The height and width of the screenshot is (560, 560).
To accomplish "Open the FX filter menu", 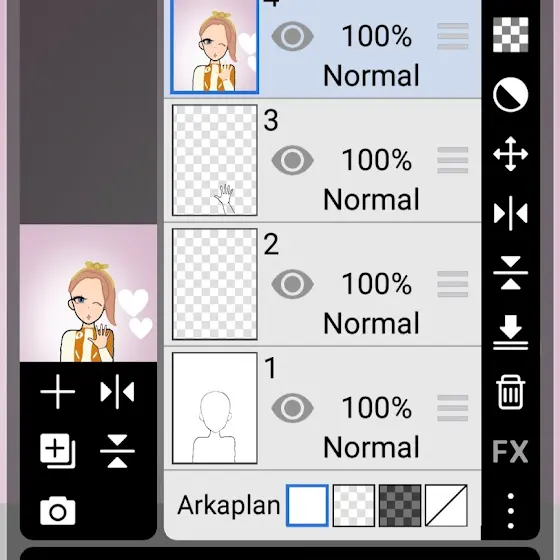I will click(x=510, y=451).
